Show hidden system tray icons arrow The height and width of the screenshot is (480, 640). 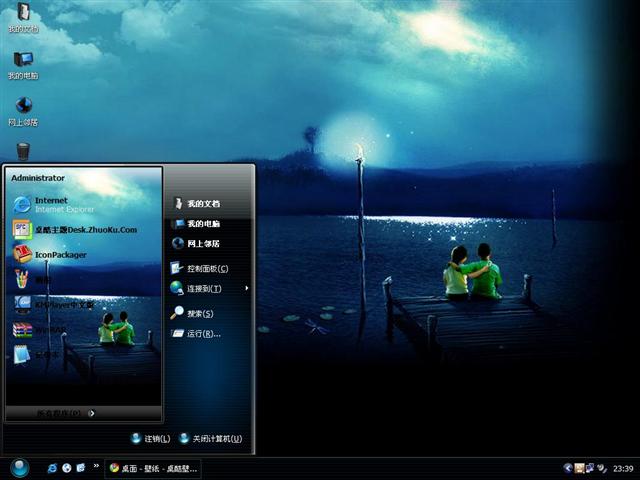(x=568, y=467)
